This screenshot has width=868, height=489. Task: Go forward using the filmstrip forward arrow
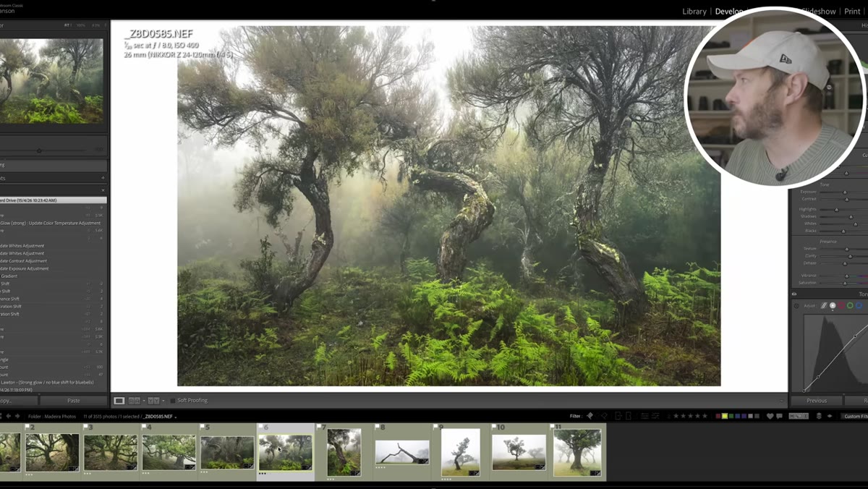(18, 416)
